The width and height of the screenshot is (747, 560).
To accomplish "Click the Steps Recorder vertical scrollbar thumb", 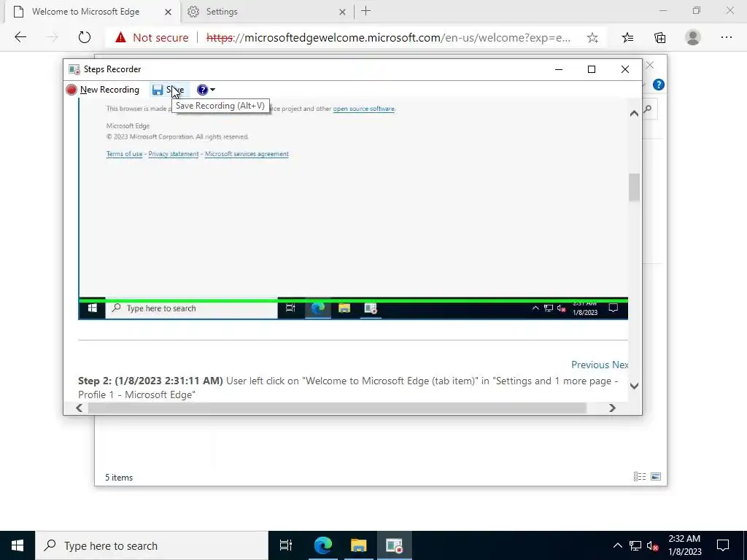I will coord(634,187).
